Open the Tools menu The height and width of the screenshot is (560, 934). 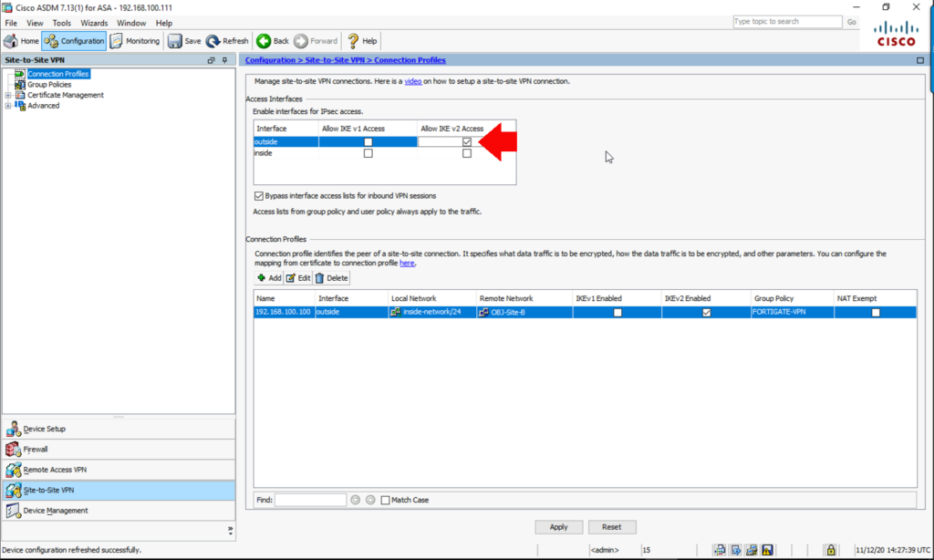tap(61, 23)
